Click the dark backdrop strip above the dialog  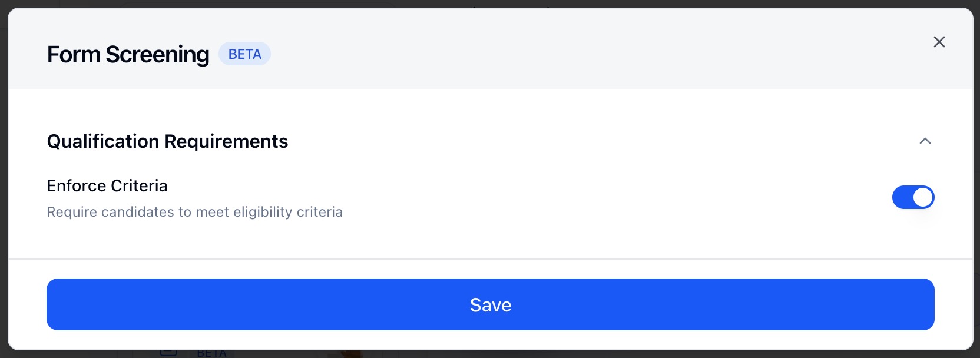(x=490, y=4)
